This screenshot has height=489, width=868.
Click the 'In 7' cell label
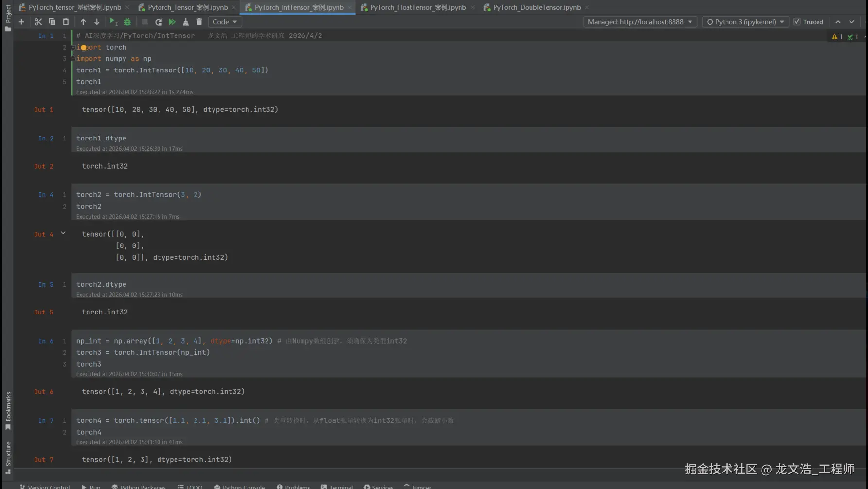pyautogui.click(x=46, y=420)
